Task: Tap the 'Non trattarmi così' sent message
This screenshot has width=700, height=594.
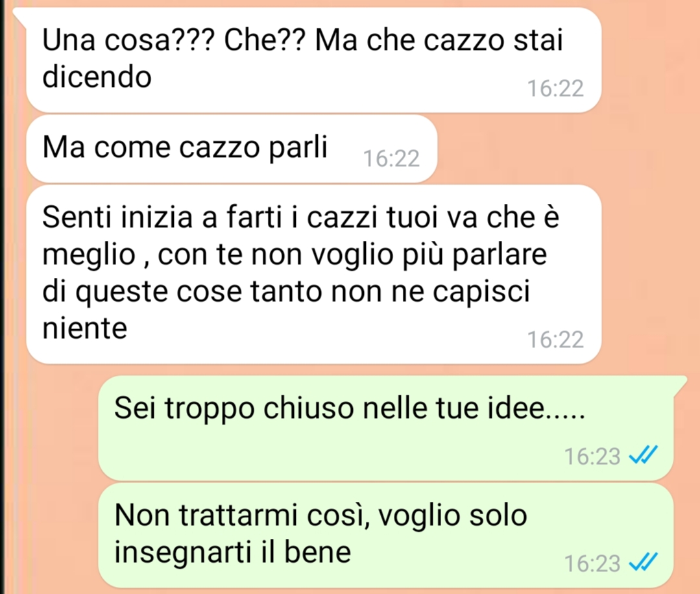Action: [x=386, y=535]
